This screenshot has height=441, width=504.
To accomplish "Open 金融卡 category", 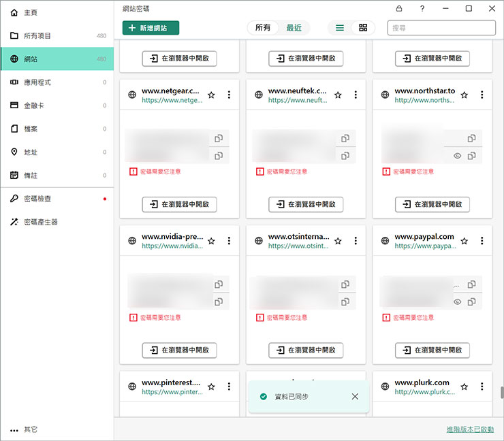I will click(x=57, y=105).
